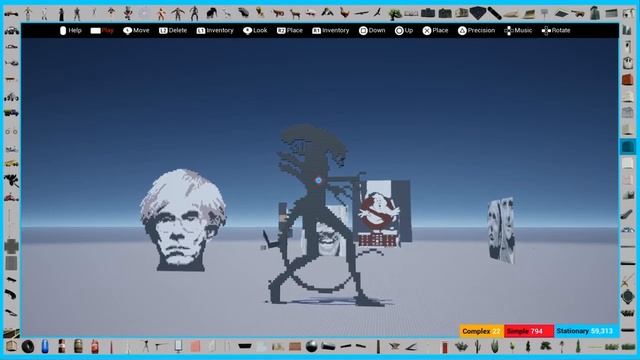Screen dimensions: 640x360
Task: Click the square-button Down option
Action: pyautogui.click(x=372, y=31)
